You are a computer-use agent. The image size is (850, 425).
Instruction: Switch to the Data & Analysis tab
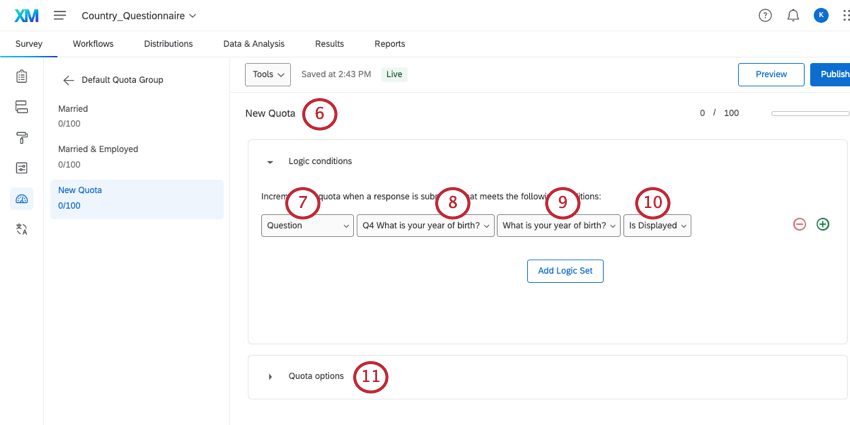(253, 44)
